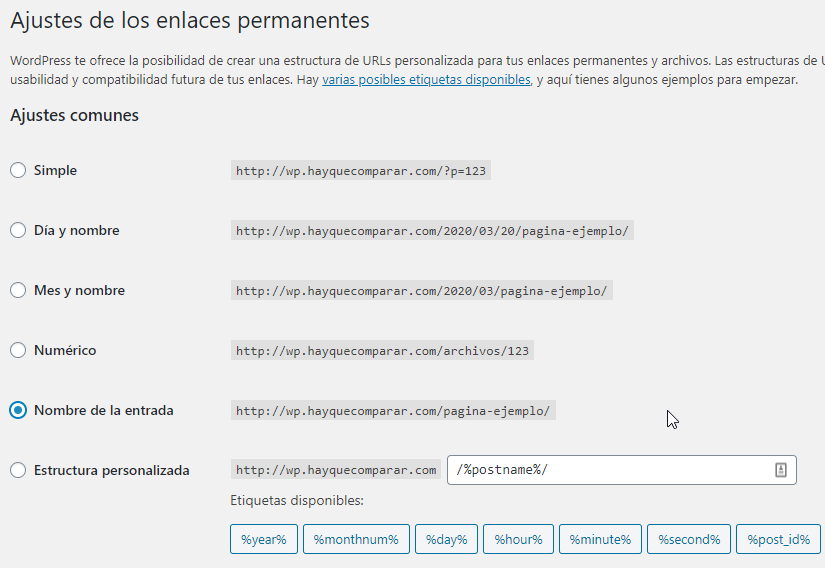Open the varias posibles etiquetas disponibles link
The image size is (825, 568).
426,80
